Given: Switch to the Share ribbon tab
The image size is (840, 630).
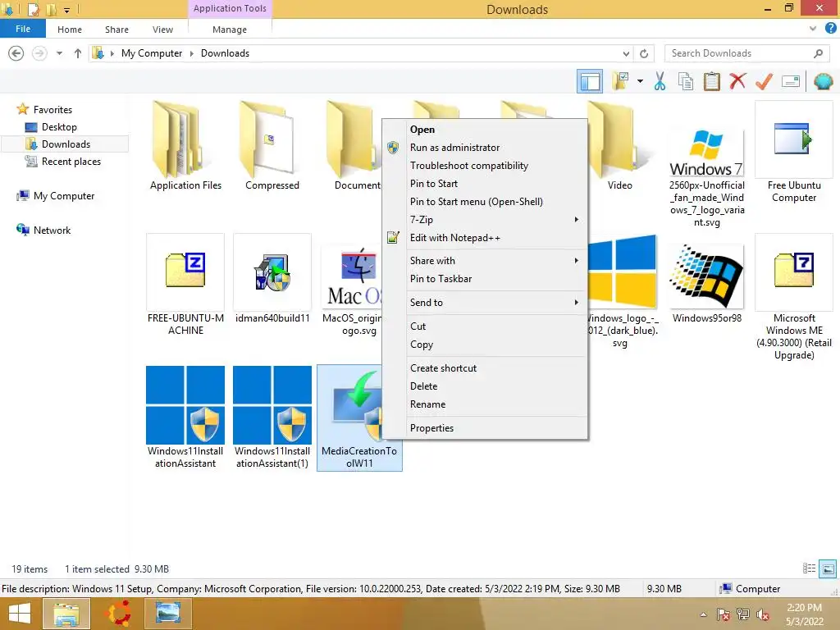Looking at the screenshot, I should [x=116, y=30].
